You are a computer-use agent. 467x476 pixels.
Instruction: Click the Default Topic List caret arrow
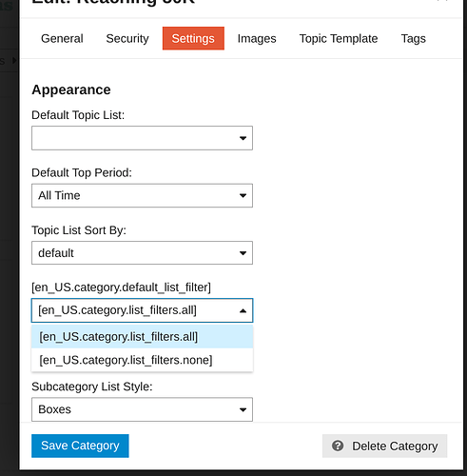pyautogui.click(x=243, y=138)
